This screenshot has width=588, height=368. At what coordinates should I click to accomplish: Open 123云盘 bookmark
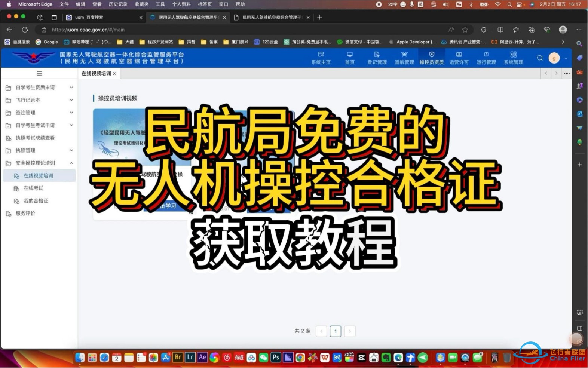point(266,42)
